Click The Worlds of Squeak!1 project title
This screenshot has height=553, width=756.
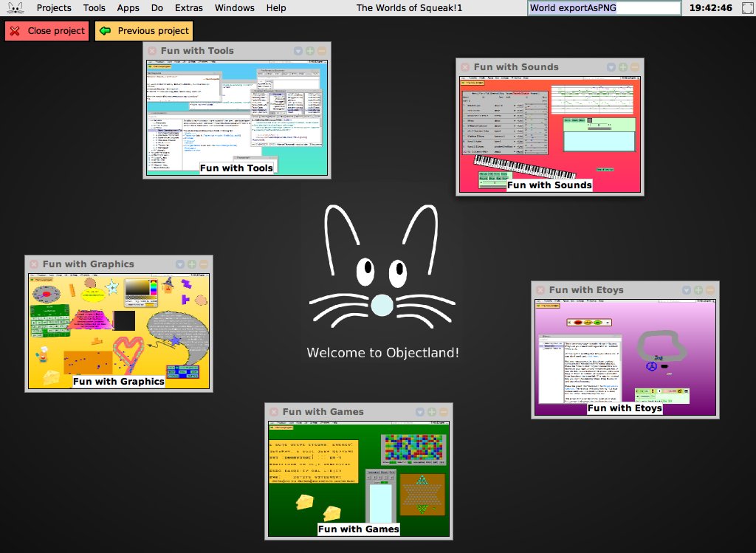pyautogui.click(x=409, y=7)
